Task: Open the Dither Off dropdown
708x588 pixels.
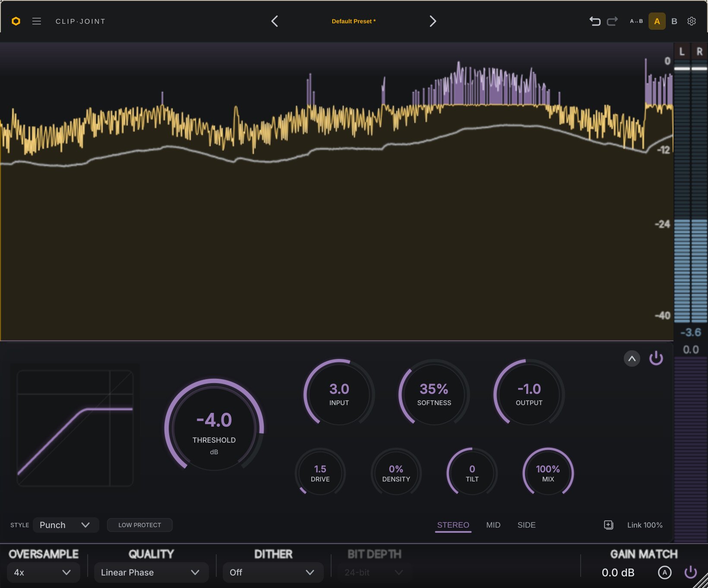Action: (273, 572)
